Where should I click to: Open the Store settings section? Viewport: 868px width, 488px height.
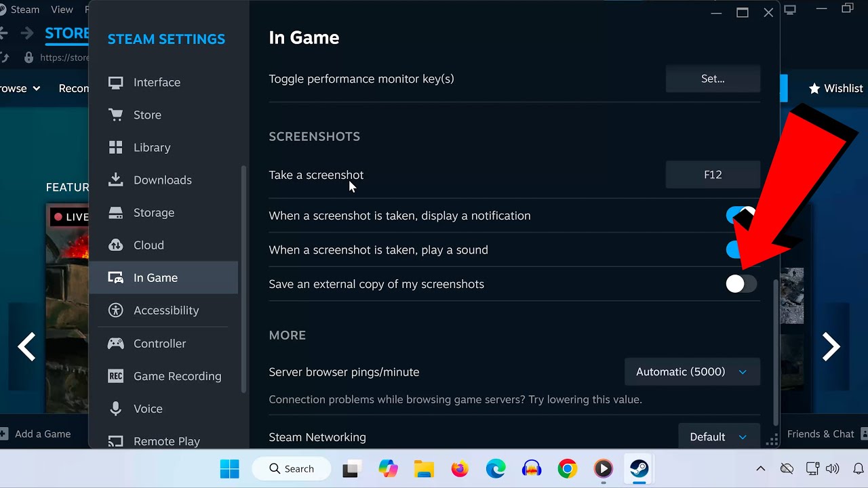[163, 115]
